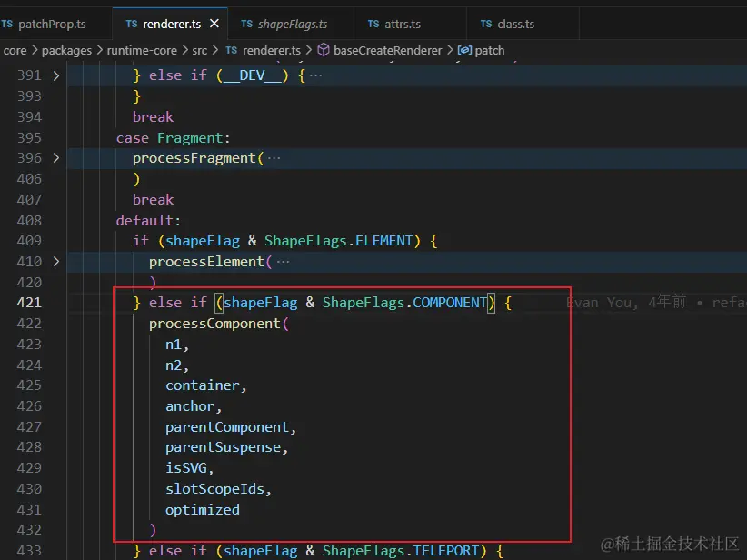
Task: Click the Evan You git blame annotation
Action: 656,302
